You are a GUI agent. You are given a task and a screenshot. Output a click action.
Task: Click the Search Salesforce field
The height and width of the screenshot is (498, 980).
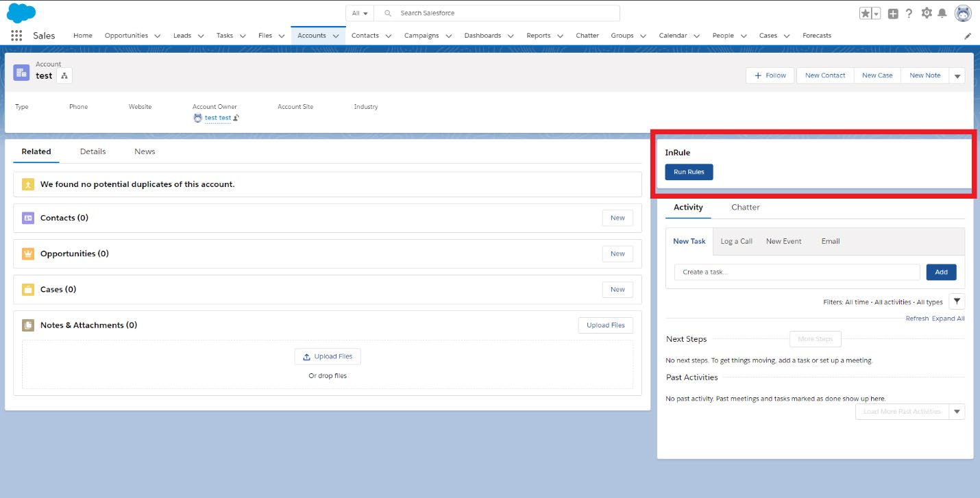pyautogui.click(x=497, y=13)
